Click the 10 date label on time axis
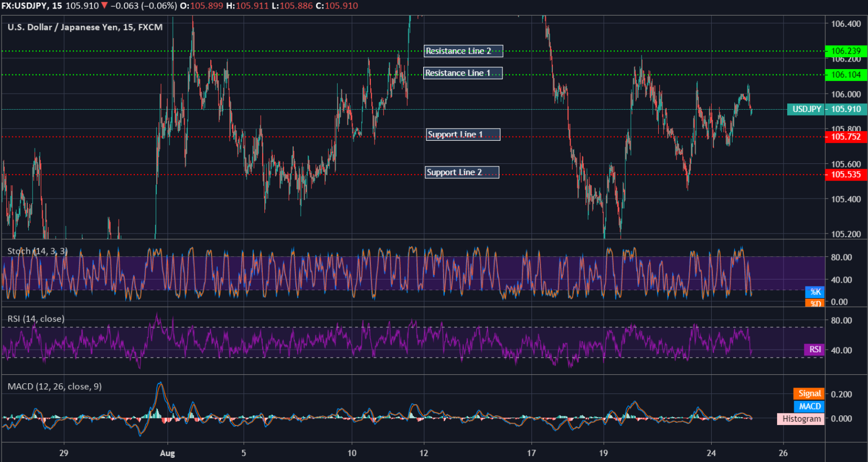Viewport: 868px width, 462px height. (x=352, y=453)
